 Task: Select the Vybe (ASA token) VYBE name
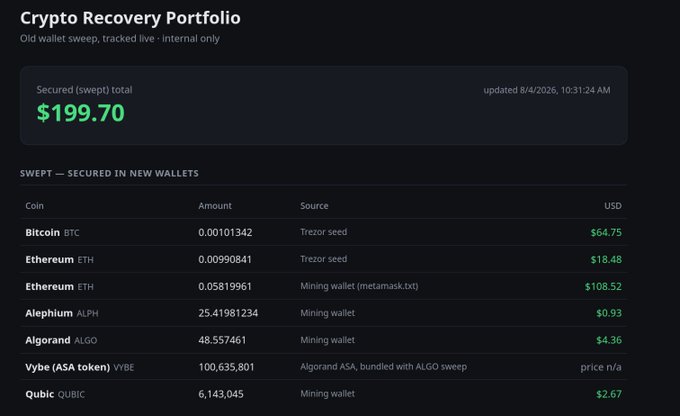[x=79, y=367]
